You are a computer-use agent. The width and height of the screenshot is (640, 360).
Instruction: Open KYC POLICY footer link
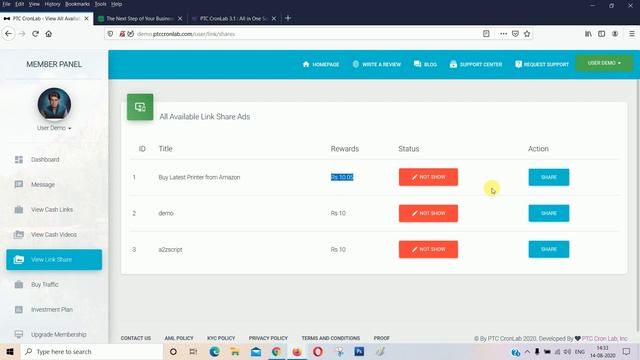221,338
